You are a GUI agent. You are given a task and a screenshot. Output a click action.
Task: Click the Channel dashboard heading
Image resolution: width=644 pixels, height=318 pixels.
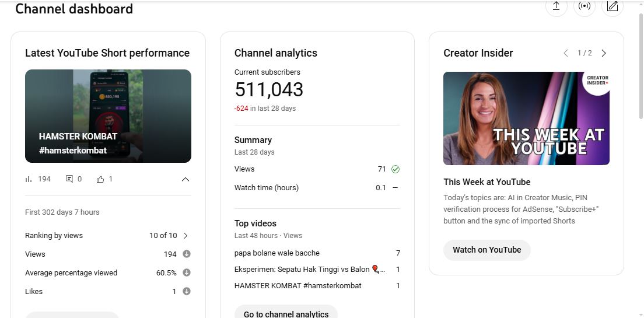(x=74, y=9)
